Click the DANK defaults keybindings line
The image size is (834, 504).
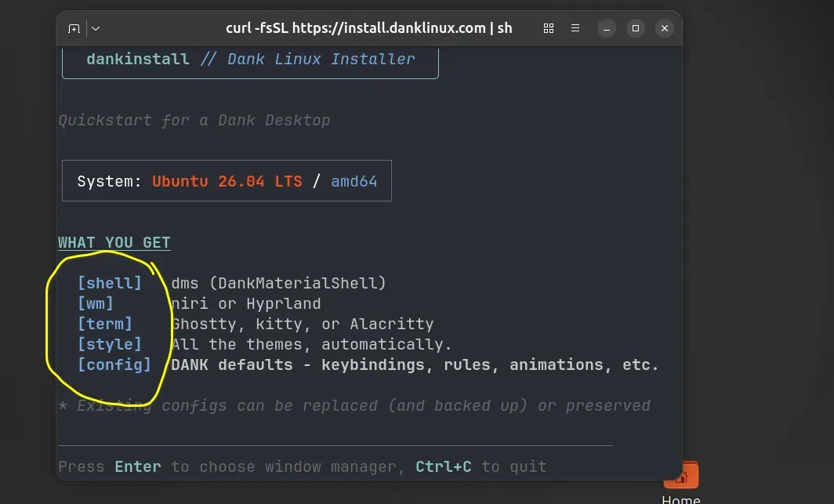(x=415, y=364)
